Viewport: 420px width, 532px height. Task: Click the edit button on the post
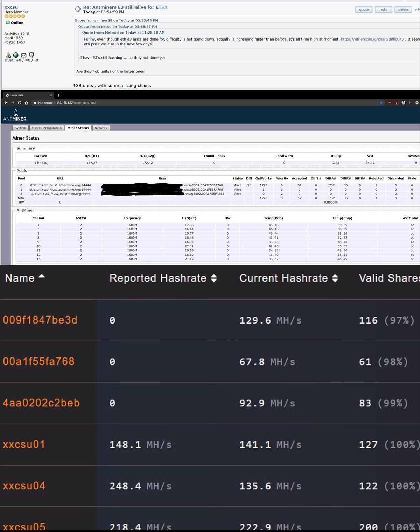(x=384, y=10)
